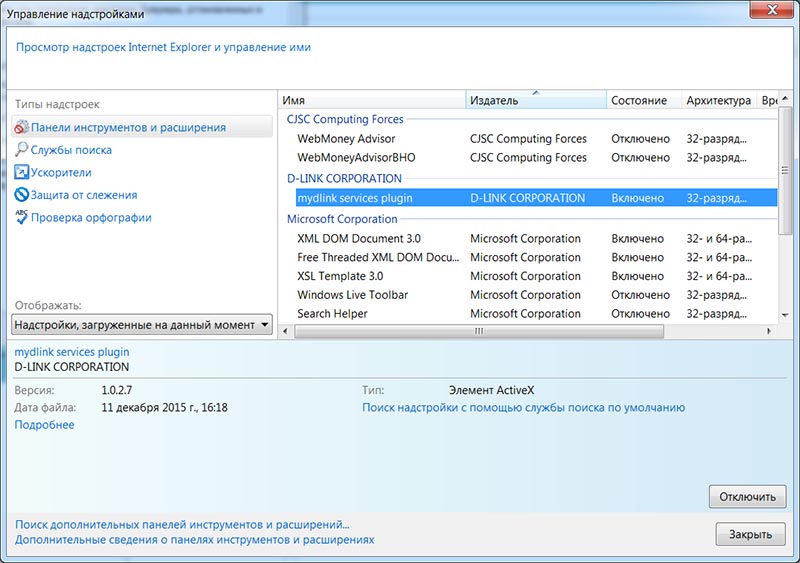This screenshot has height=563, width=800.
Task: Collapse the Microsoft Corporation group header
Action: pos(342,219)
